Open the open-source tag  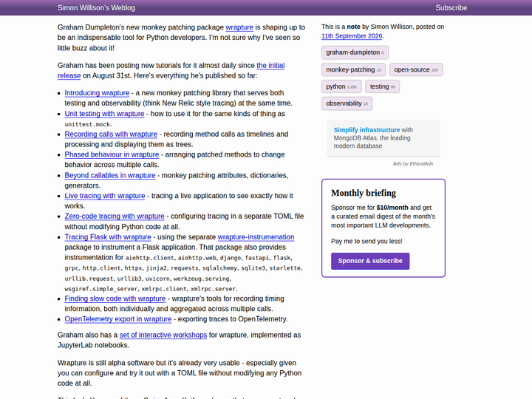point(416,69)
